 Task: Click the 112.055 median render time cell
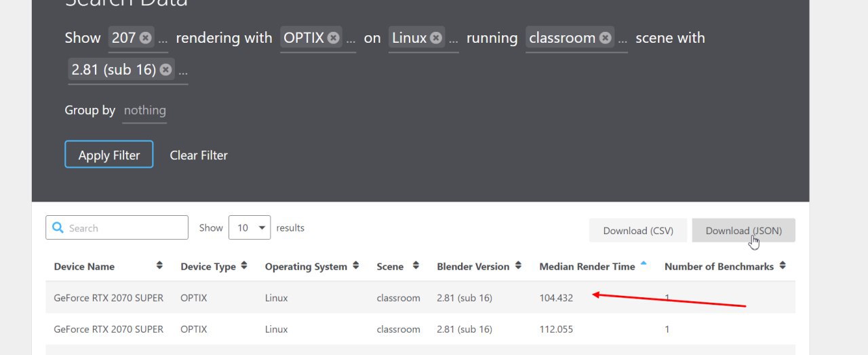pyautogui.click(x=556, y=329)
